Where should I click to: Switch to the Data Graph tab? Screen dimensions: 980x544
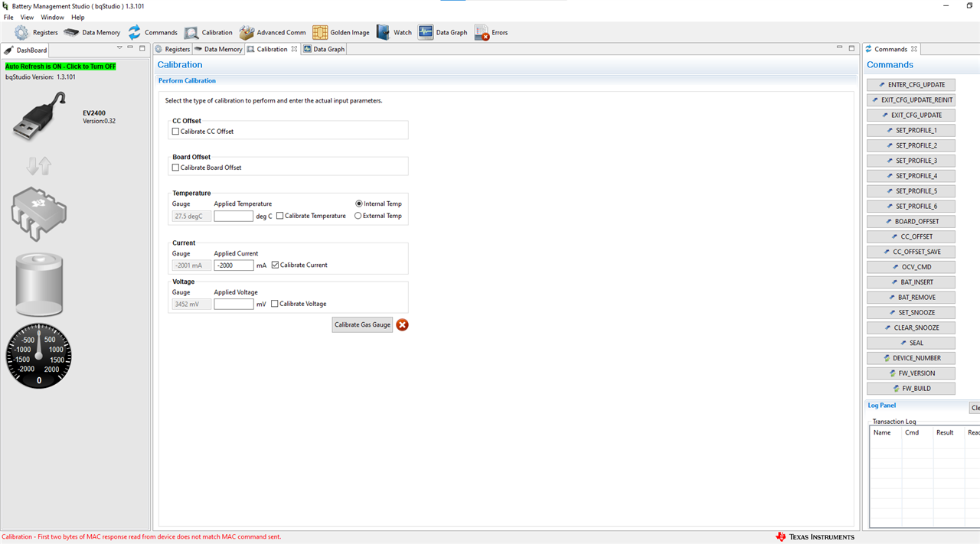click(x=324, y=49)
